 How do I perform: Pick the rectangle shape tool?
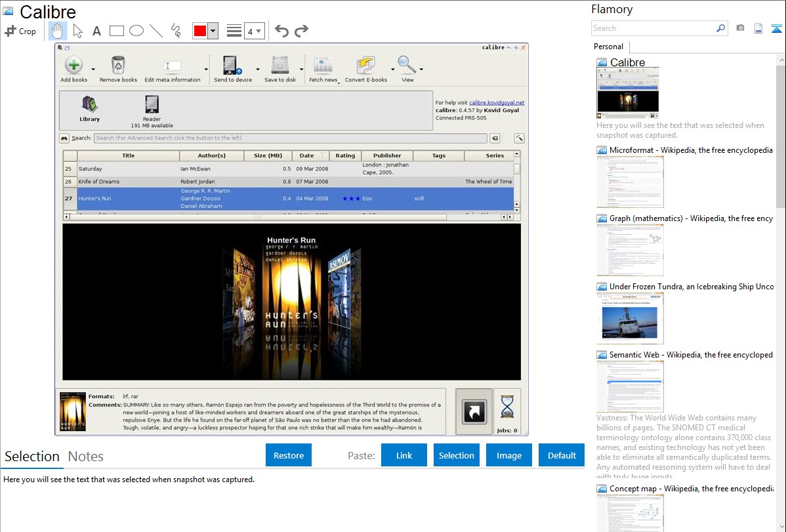click(x=117, y=31)
